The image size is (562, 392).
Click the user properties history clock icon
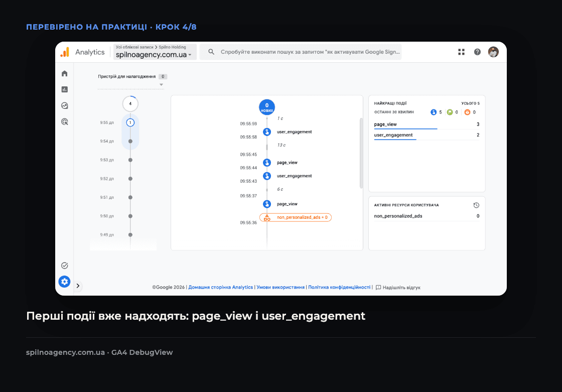click(476, 205)
